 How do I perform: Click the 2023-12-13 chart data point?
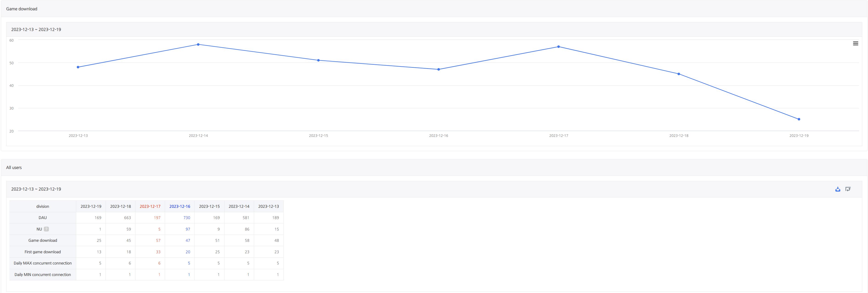(x=78, y=67)
